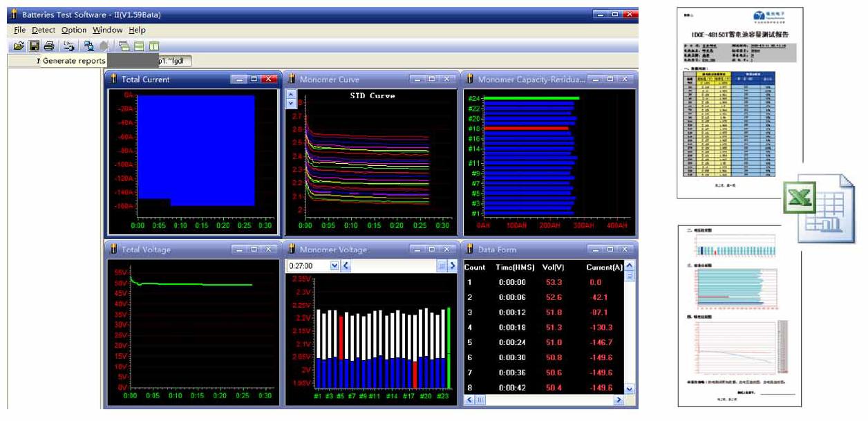
Task: Click the network computers toolbar icon
Action: [x=88, y=46]
